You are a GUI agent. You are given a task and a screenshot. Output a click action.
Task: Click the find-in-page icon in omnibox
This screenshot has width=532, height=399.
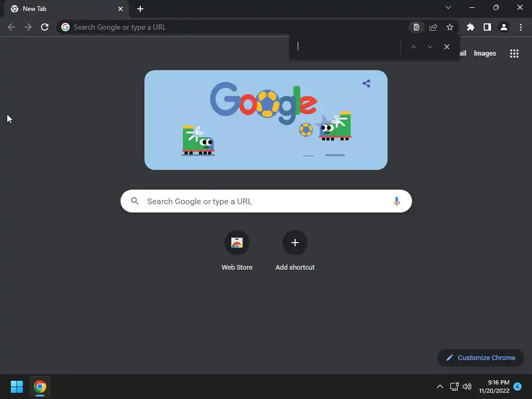pos(416,27)
